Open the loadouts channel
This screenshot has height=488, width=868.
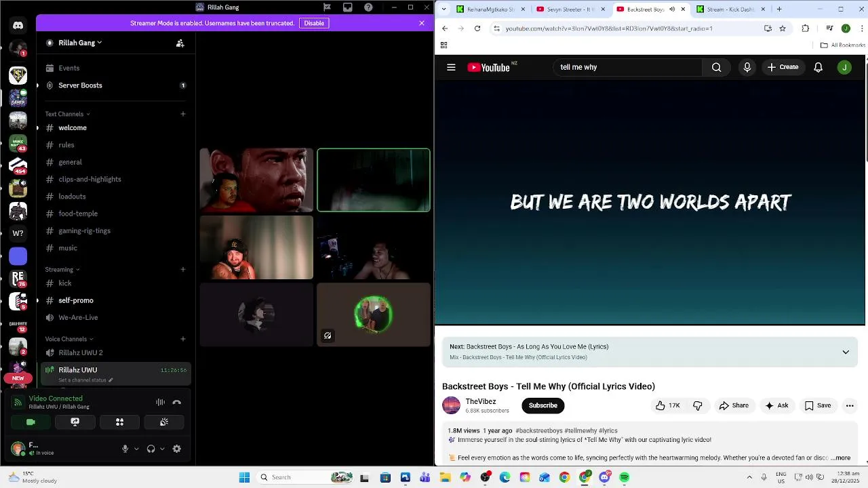click(115, 197)
